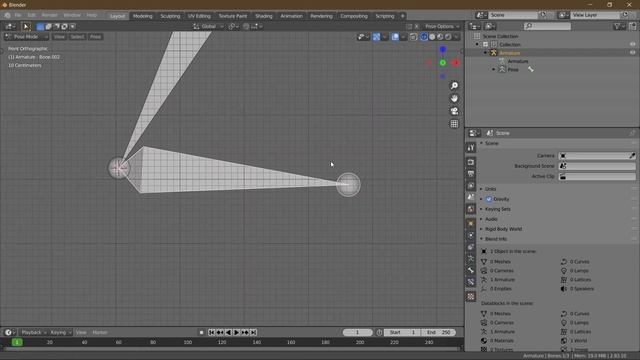The image size is (640, 360).
Task: Switch to the Shading workspace tab
Action: [264, 16]
